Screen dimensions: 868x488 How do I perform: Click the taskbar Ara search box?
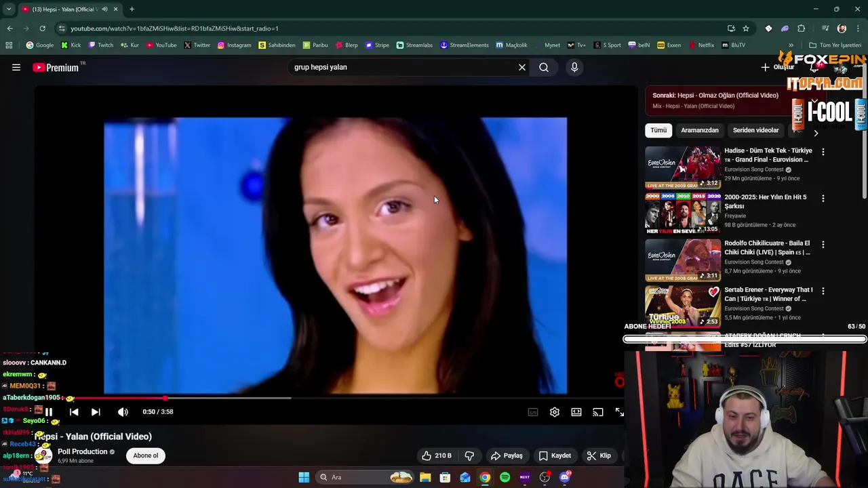click(x=366, y=477)
